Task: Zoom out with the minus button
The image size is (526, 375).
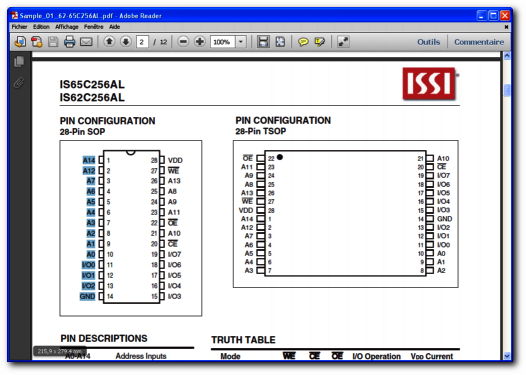Action: [x=183, y=42]
